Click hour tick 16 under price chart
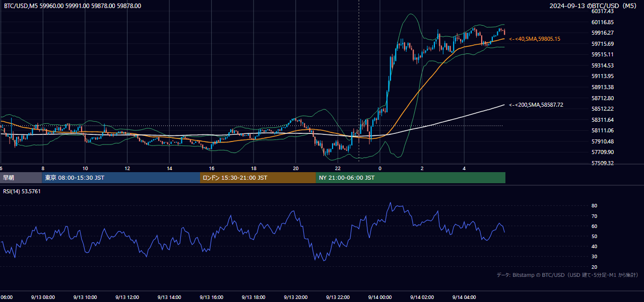644x302 pixels. pyautogui.click(x=211, y=169)
